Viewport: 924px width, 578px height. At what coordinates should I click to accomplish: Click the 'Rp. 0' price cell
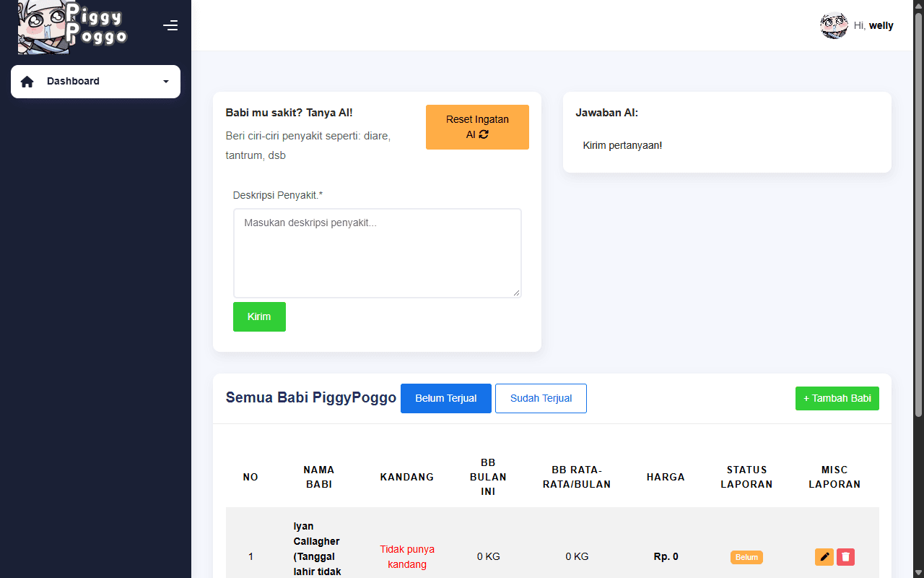point(666,556)
